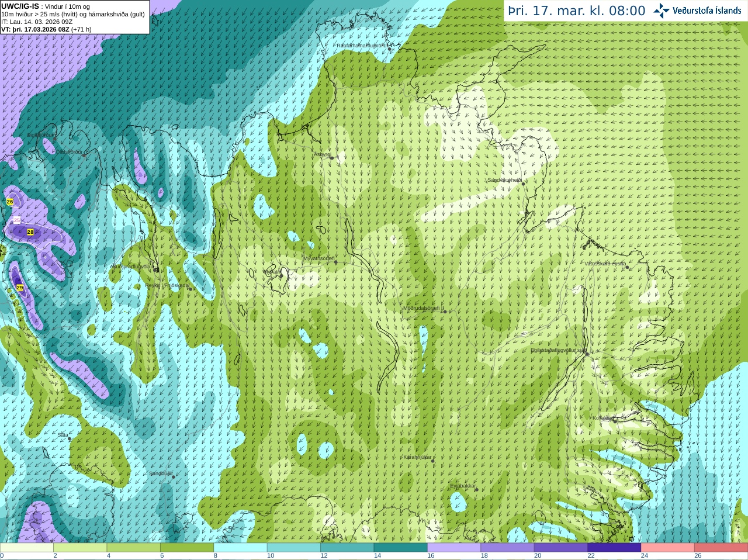Click the white 25 gust contour label
Viewport: 748px width, 560px height.
[x=17, y=220]
